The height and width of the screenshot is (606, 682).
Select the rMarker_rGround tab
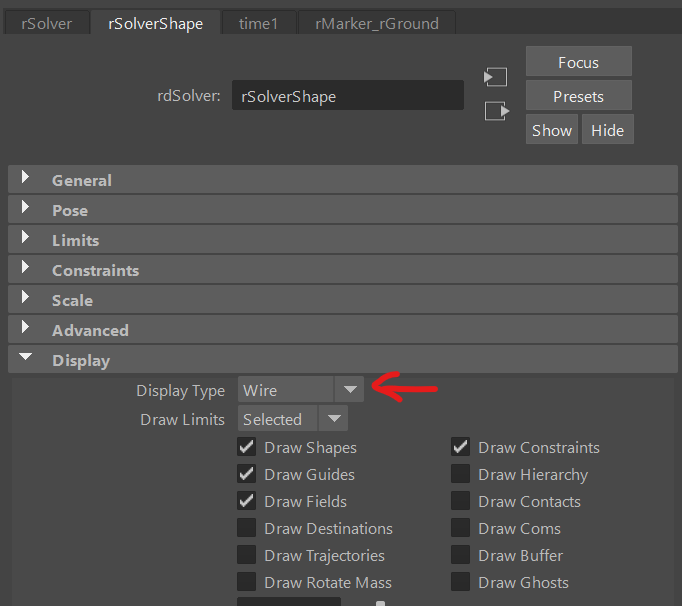[376, 23]
